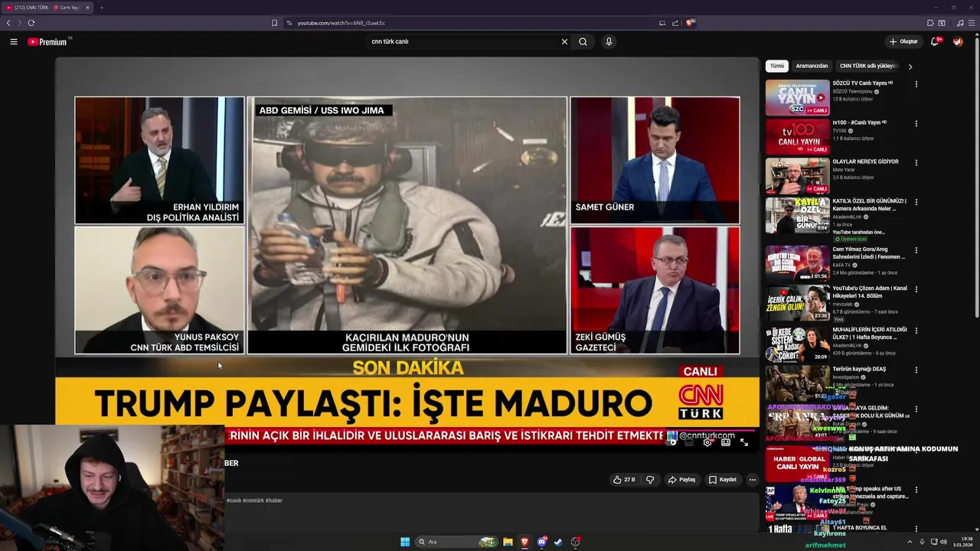Click the #cnntürk hashtag in description
Screen dimensions: 980x551
[x=253, y=500]
